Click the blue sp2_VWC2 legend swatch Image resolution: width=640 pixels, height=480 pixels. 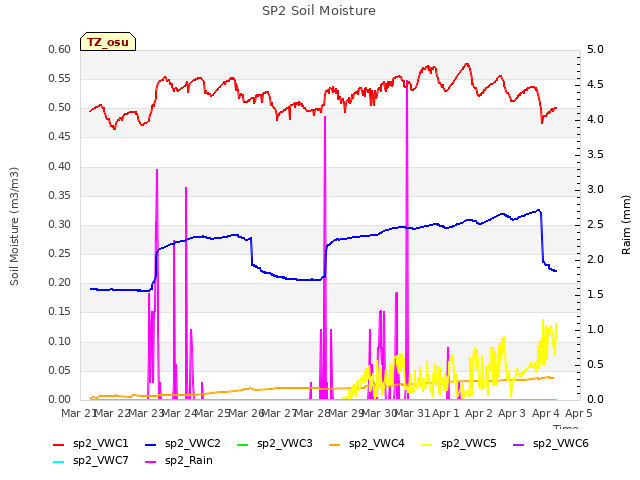[x=151, y=444]
